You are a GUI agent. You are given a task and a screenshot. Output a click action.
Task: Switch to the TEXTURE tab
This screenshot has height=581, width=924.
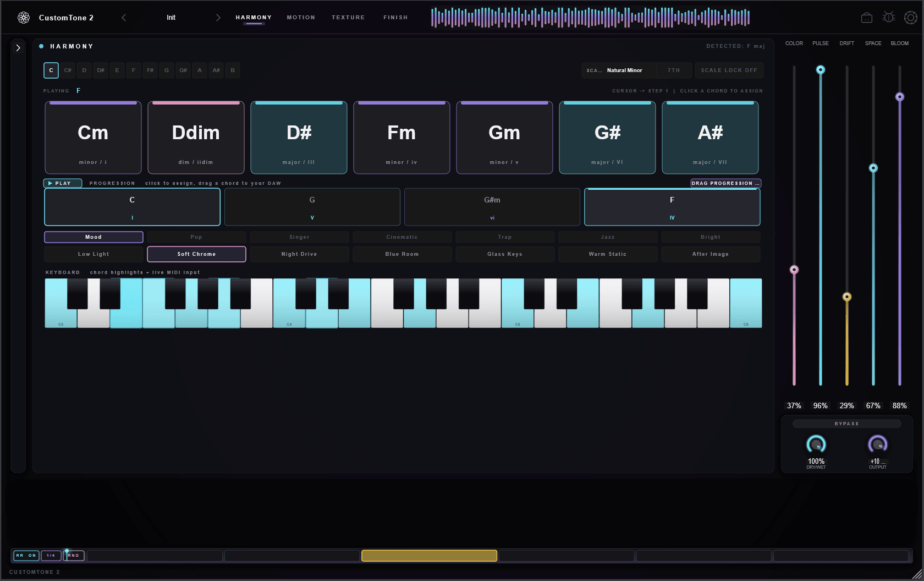click(x=348, y=18)
